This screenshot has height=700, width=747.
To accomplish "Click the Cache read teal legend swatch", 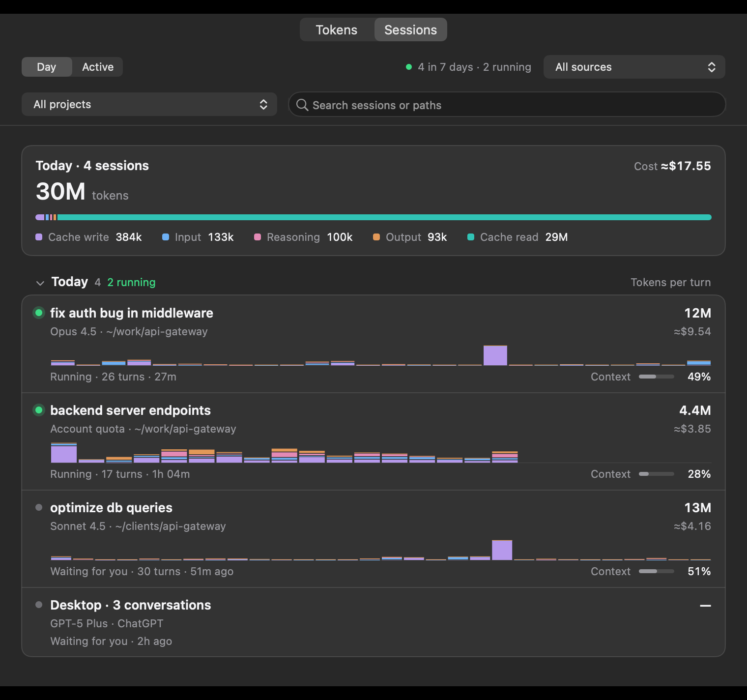I will [x=471, y=237].
